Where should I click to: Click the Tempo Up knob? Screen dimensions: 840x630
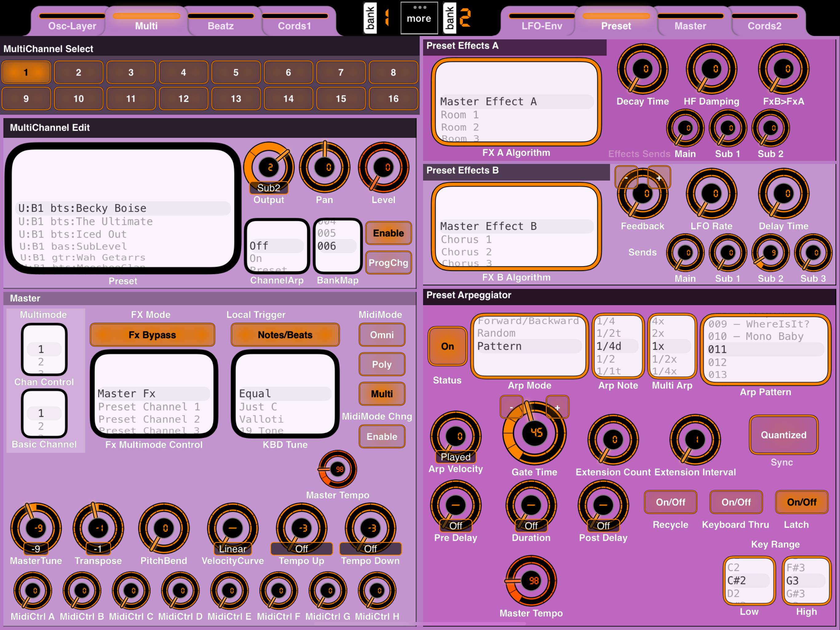[x=302, y=528]
